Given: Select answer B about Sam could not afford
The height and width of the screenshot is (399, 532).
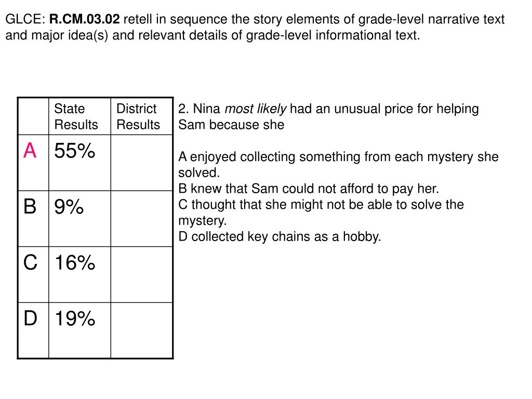Looking at the screenshot, I should point(309,189).
